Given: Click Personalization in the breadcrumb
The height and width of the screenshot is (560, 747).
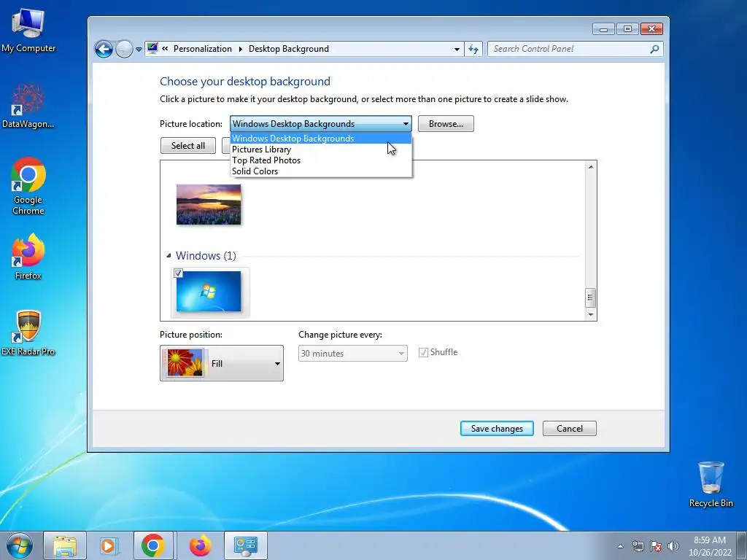Looking at the screenshot, I should (203, 49).
